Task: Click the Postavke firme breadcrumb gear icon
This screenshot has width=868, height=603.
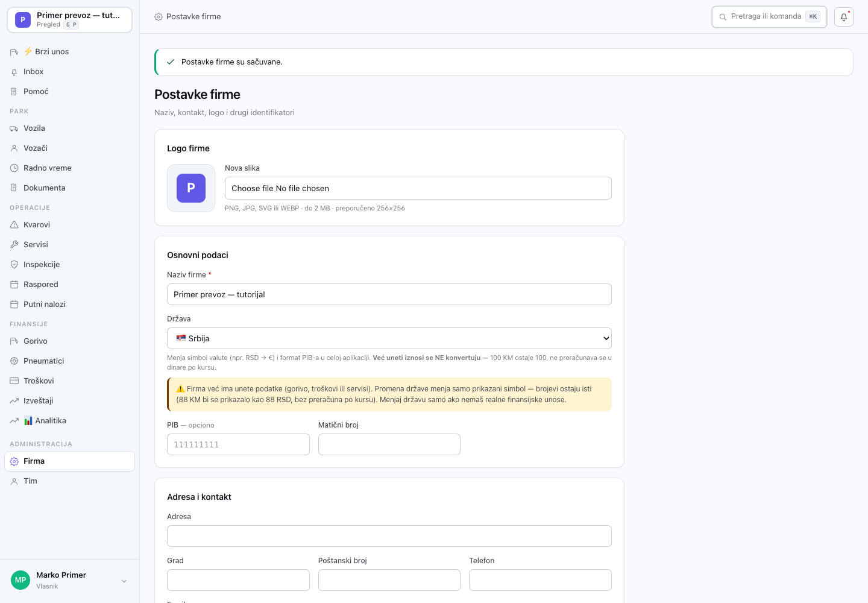Action: [159, 17]
